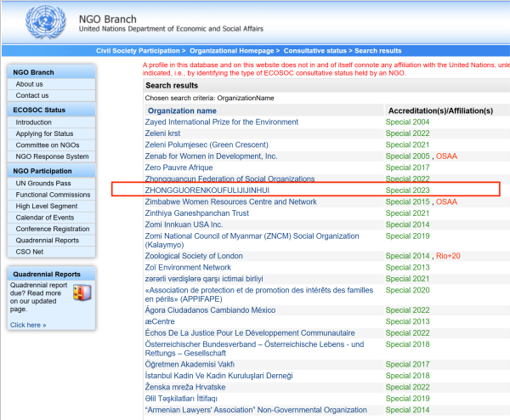
Task: Open CSO Net from sidebar
Action: coord(31,252)
